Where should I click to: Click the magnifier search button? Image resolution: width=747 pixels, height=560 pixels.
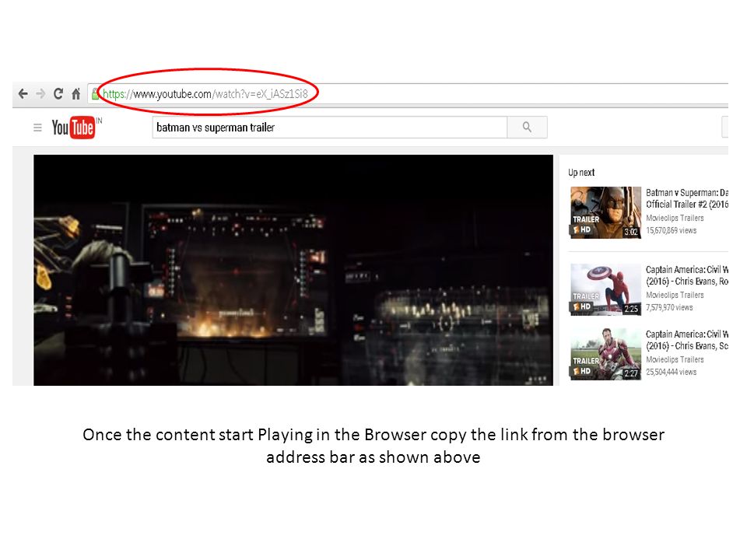pyautogui.click(x=527, y=127)
